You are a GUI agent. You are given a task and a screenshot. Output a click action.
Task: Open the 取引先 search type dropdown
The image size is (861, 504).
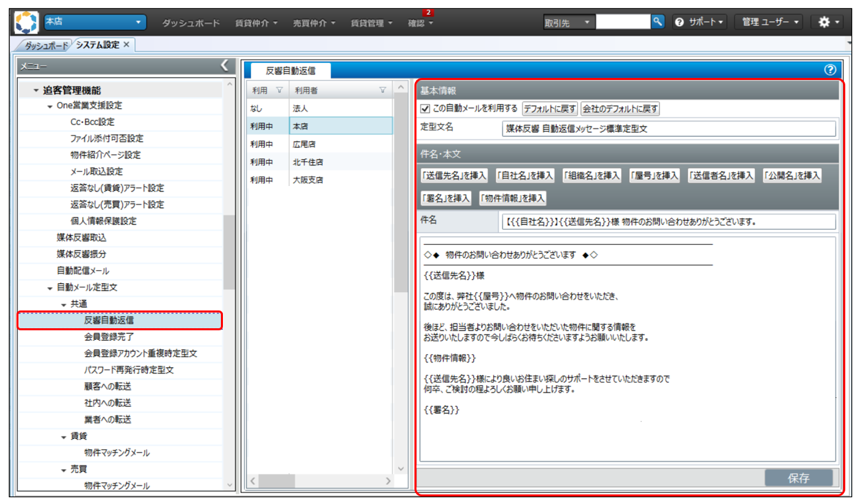click(x=569, y=23)
